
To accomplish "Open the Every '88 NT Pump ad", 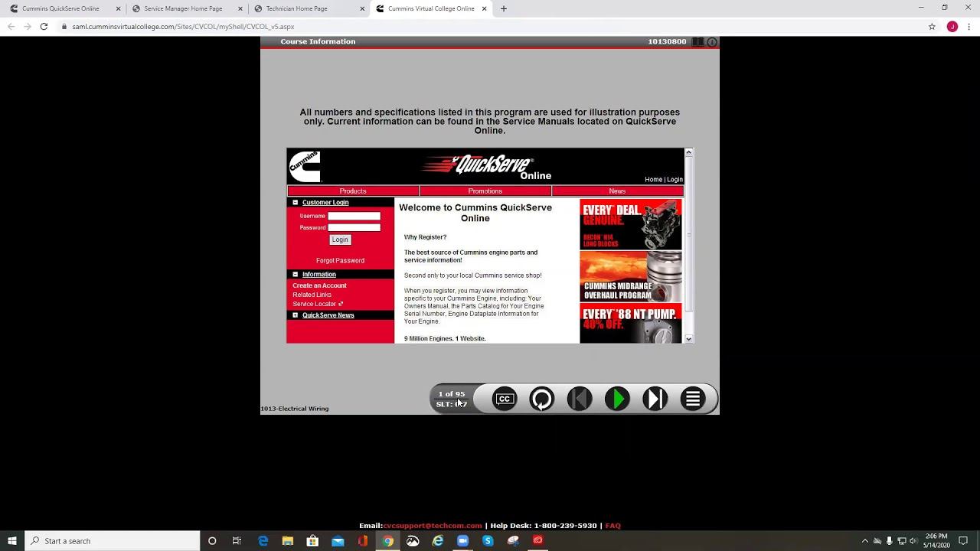I will (x=630, y=324).
